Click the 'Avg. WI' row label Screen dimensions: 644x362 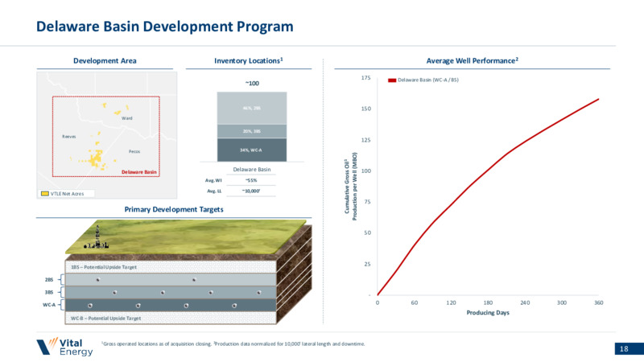[x=213, y=180]
